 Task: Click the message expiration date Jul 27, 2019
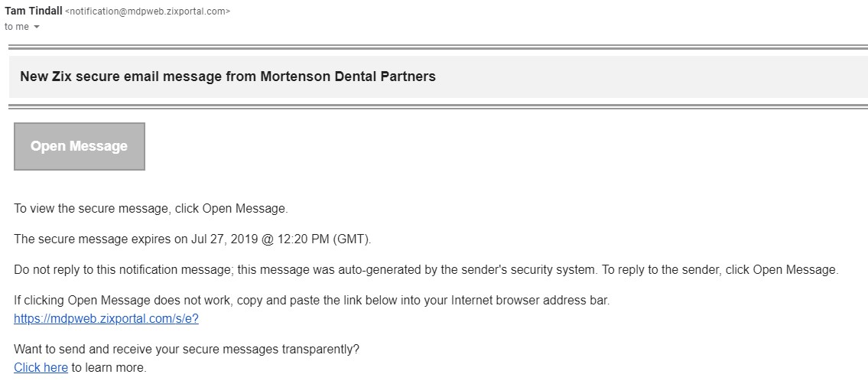coord(225,239)
